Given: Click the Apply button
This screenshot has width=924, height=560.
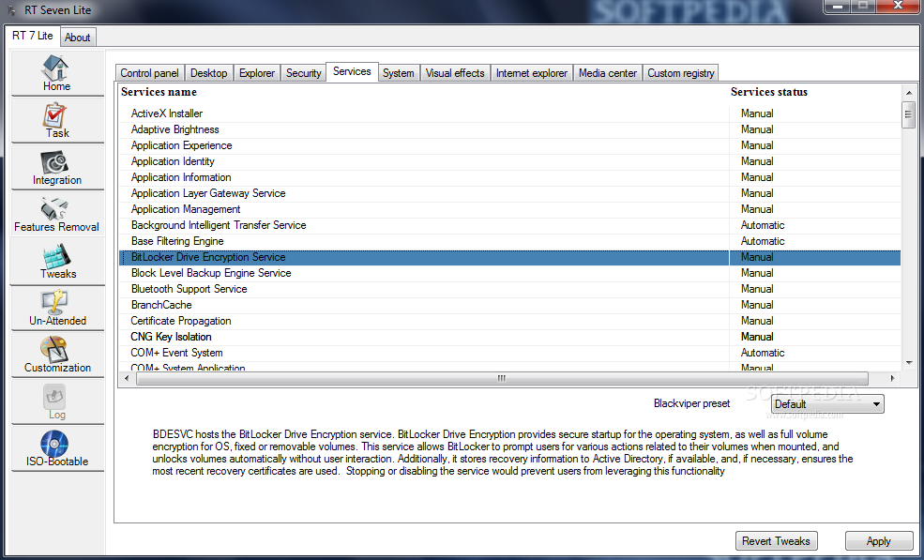Looking at the screenshot, I should tap(879, 541).
